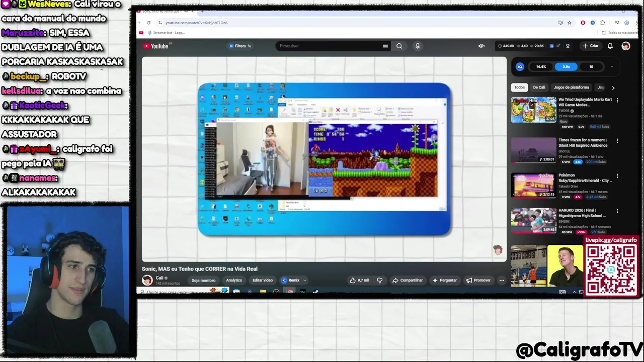This screenshot has width=644, height=362.
Task: Bookmark this page with the star icon
Action: click(570, 23)
